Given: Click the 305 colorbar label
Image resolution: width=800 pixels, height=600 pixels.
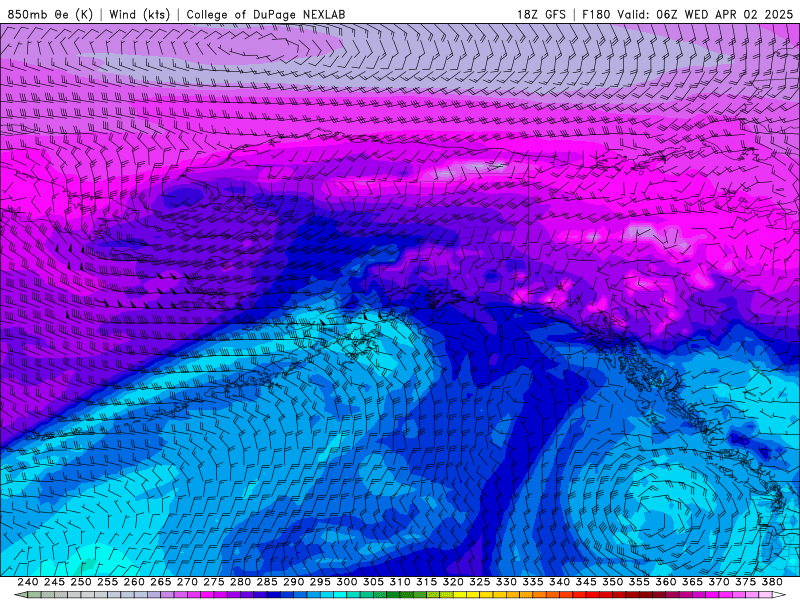Looking at the screenshot, I should tap(373, 582).
